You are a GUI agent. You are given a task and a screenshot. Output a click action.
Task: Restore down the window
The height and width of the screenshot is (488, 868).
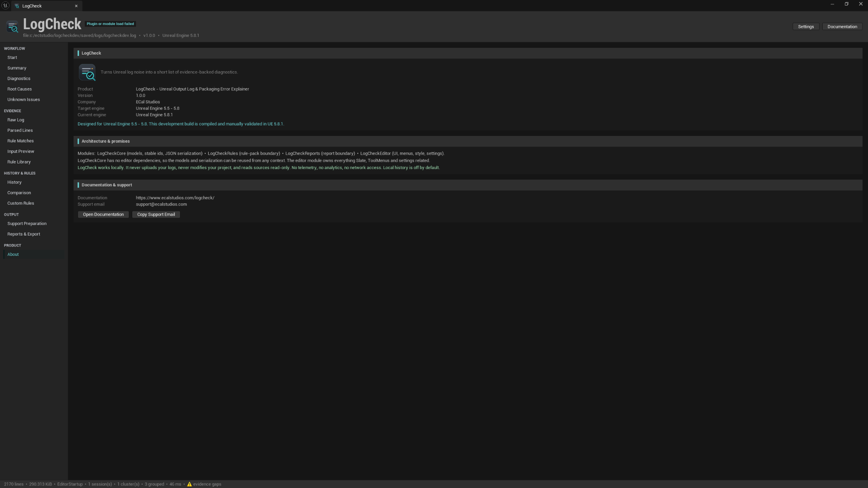click(846, 4)
